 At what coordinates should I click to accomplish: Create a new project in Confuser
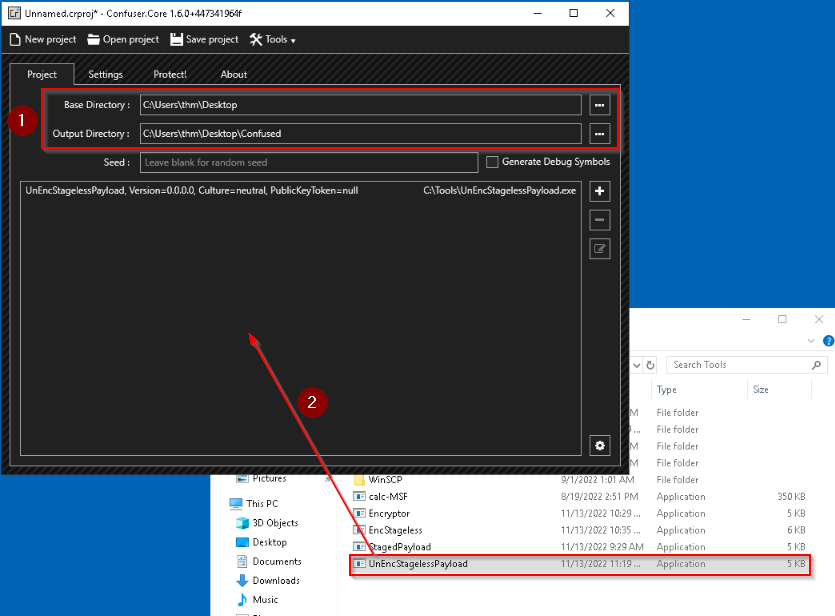pyautogui.click(x=43, y=39)
